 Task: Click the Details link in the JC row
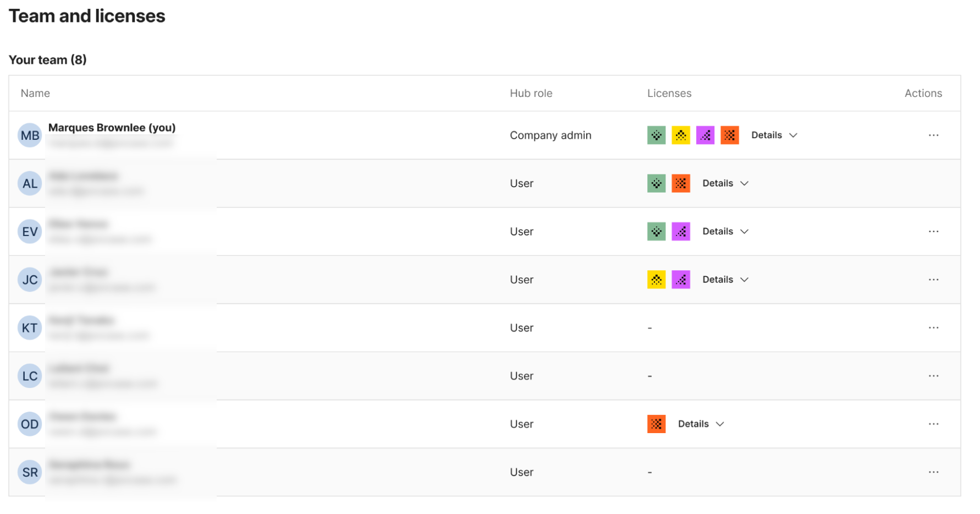[718, 279]
